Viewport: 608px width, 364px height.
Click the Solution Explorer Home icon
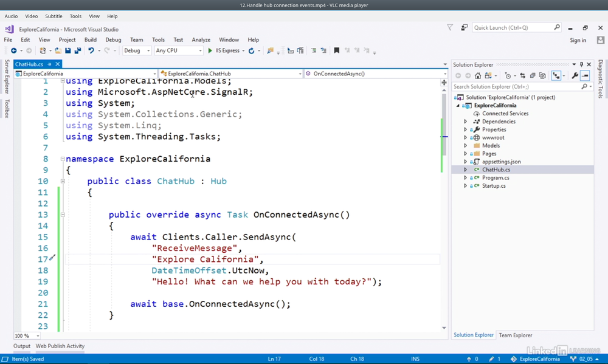[x=478, y=75]
